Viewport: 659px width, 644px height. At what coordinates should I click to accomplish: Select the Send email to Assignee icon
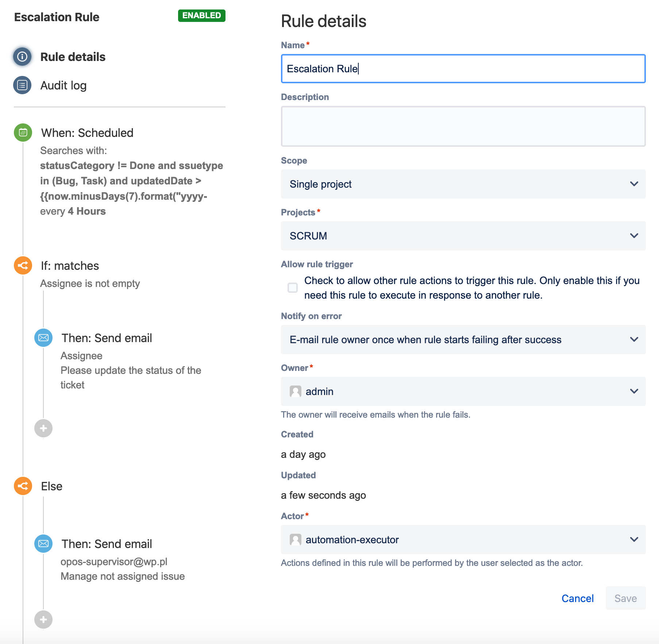tap(43, 338)
